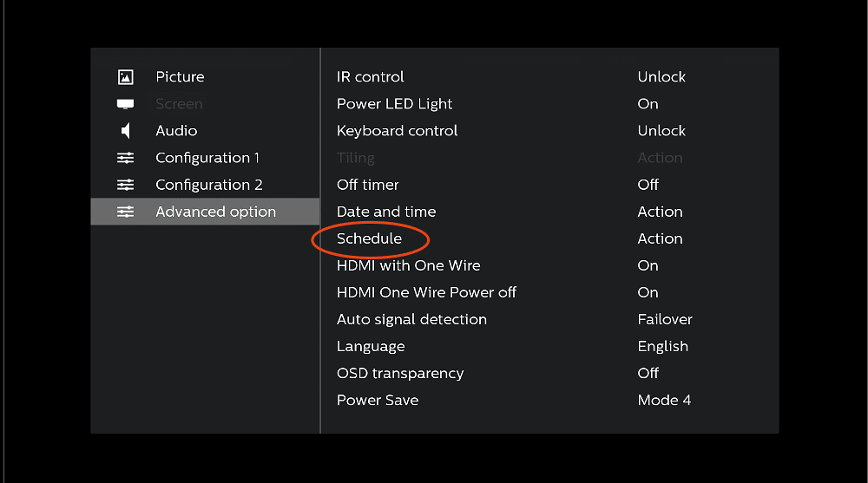The width and height of the screenshot is (868, 483).
Task: Open the Audio menu
Action: point(205,131)
